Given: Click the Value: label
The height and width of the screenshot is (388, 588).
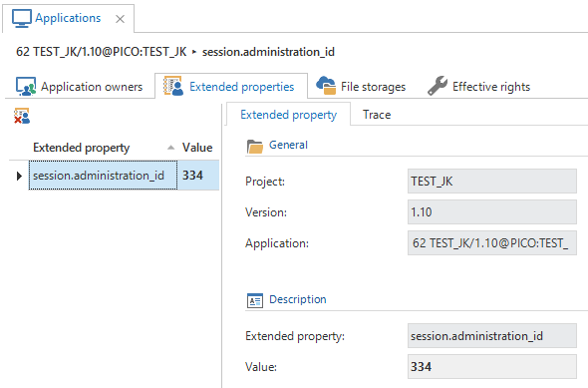Looking at the screenshot, I should (x=261, y=367).
